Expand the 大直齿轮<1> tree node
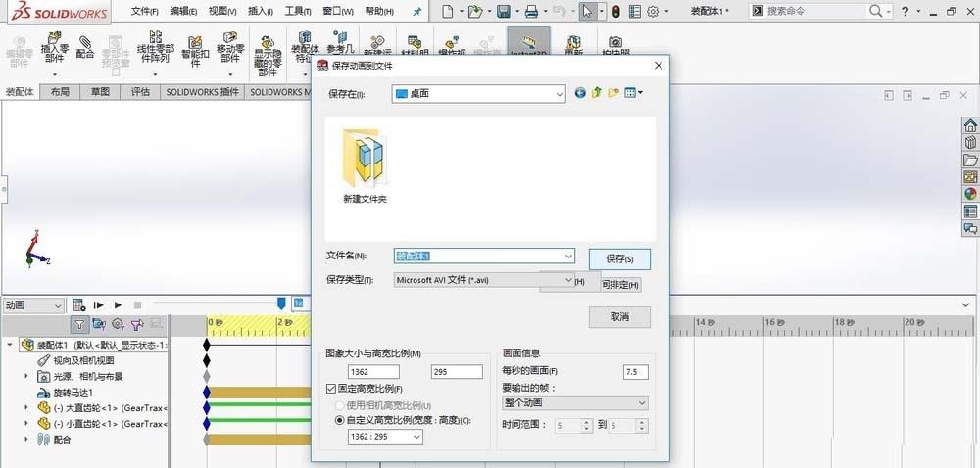980x468 pixels. 26,407
